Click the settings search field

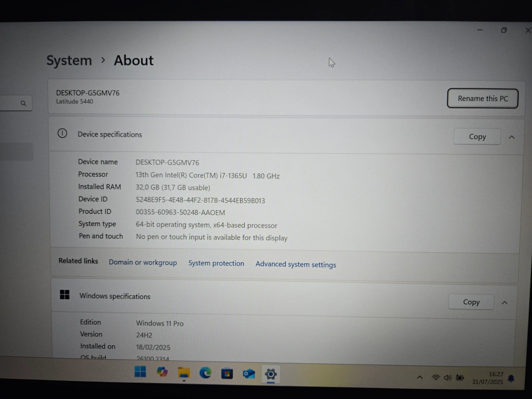coord(16,103)
